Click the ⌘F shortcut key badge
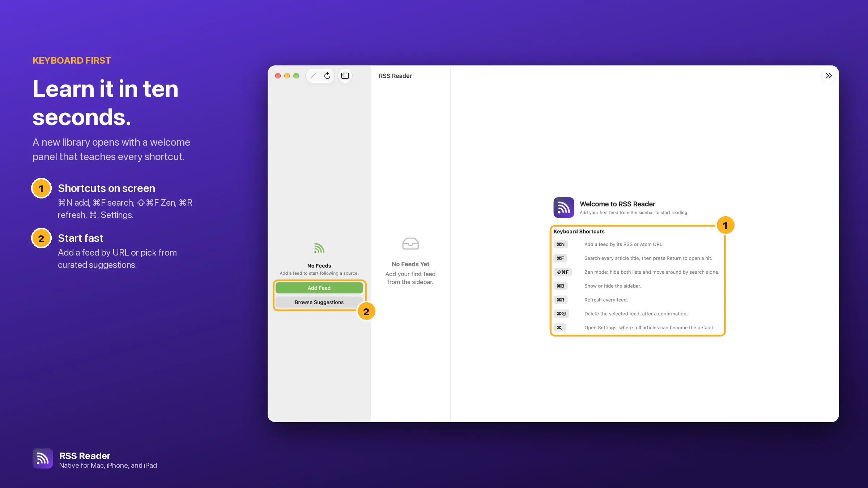 tap(560, 258)
